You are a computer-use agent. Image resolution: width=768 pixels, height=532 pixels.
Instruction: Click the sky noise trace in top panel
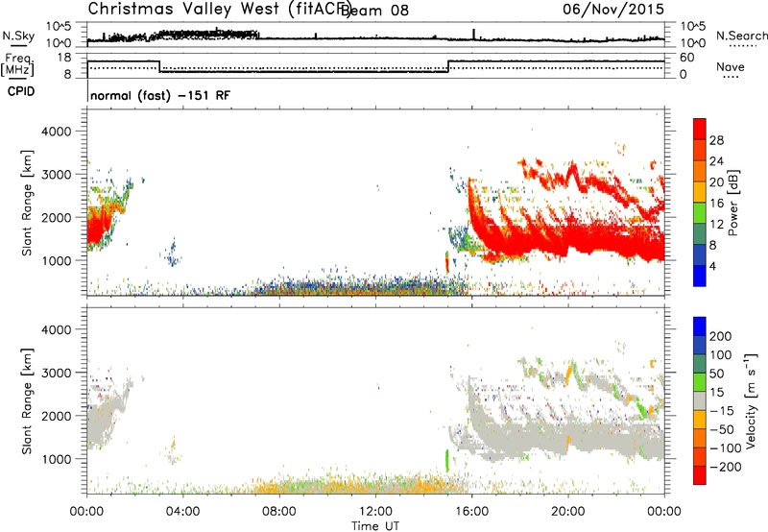pos(375,37)
